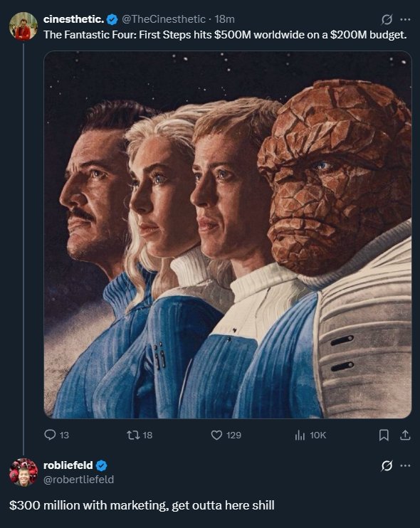Visit the @robertliefeld handle link

tap(78, 479)
